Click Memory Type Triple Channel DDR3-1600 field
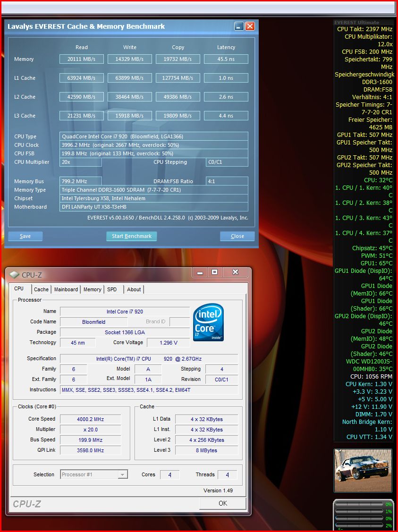Viewport: 398px width, 532px height. tap(154, 190)
